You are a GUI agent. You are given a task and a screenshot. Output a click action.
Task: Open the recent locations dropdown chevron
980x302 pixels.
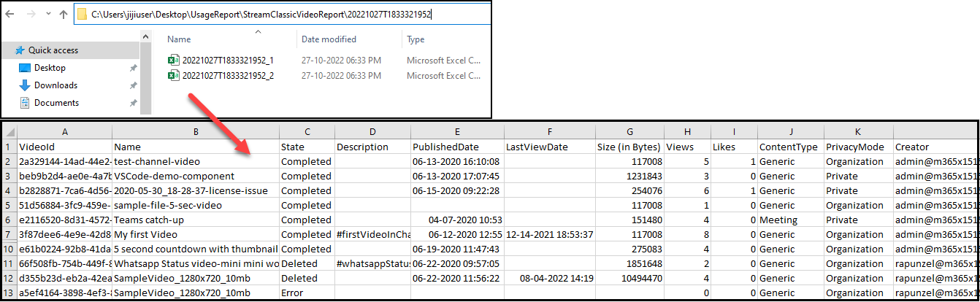point(47,15)
